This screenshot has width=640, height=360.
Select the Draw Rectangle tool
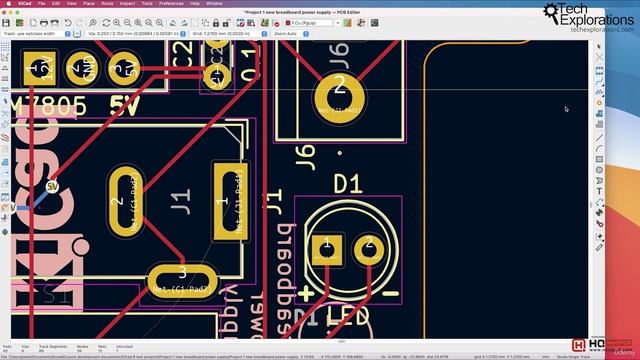click(599, 159)
